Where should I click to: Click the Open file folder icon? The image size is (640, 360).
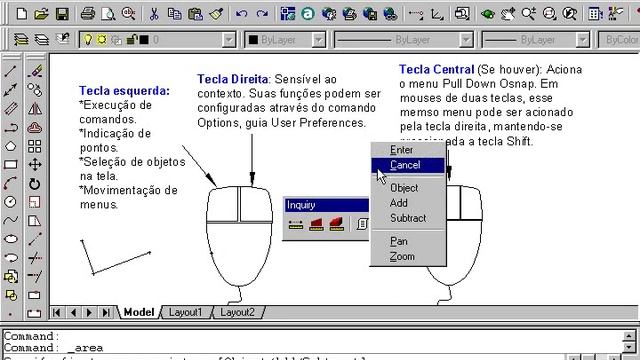[x=41, y=14]
